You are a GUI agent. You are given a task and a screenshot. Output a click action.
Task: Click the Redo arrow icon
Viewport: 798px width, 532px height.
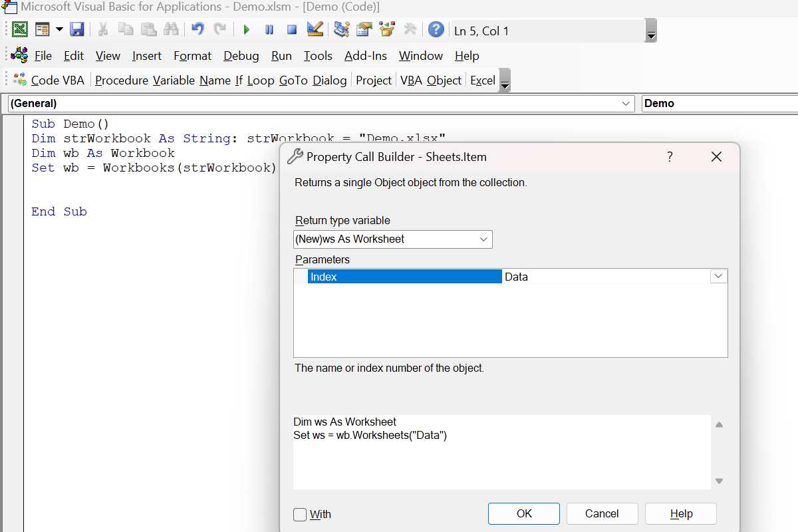[219, 29]
